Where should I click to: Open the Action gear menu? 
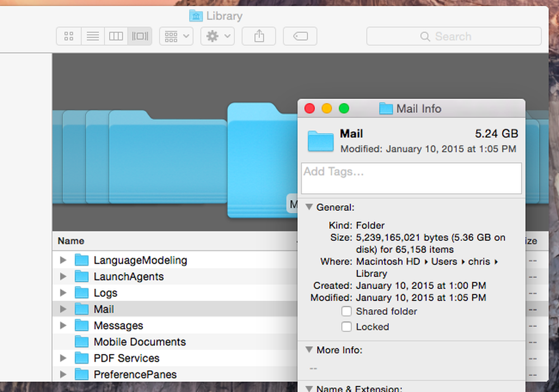[217, 36]
